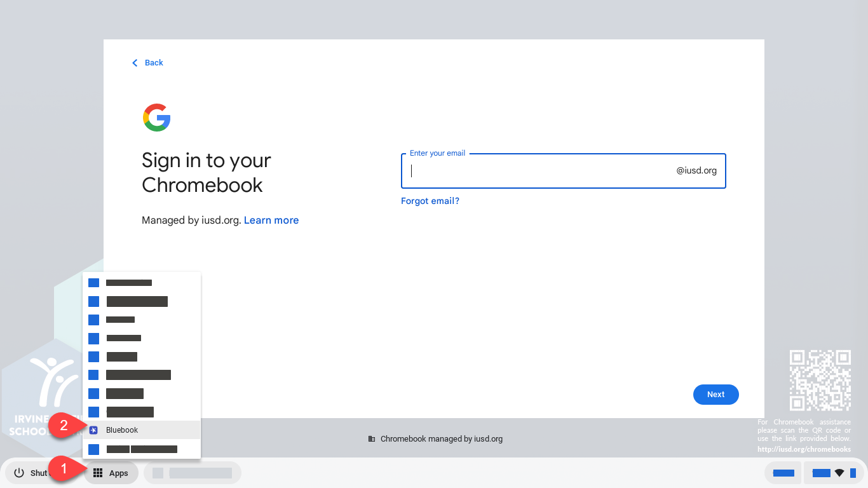The width and height of the screenshot is (868, 488).
Task: Click the back chevron arrow icon
Action: [135, 63]
